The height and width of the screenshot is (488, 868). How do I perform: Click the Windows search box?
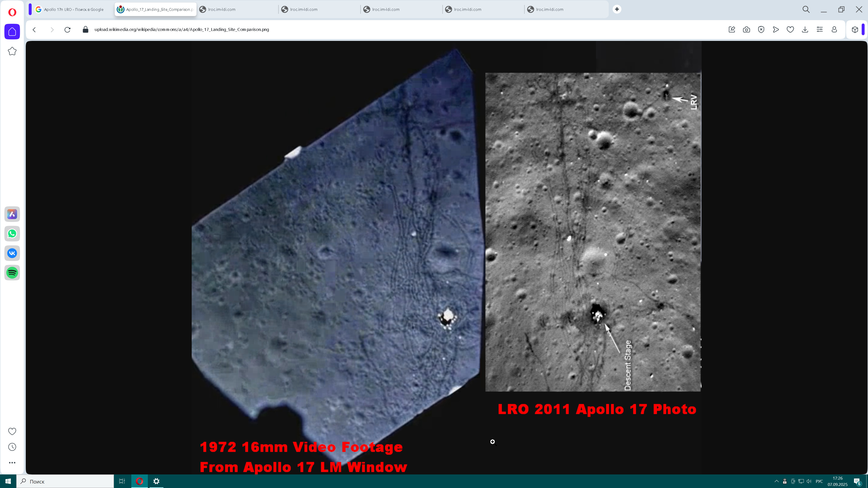point(66,481)
